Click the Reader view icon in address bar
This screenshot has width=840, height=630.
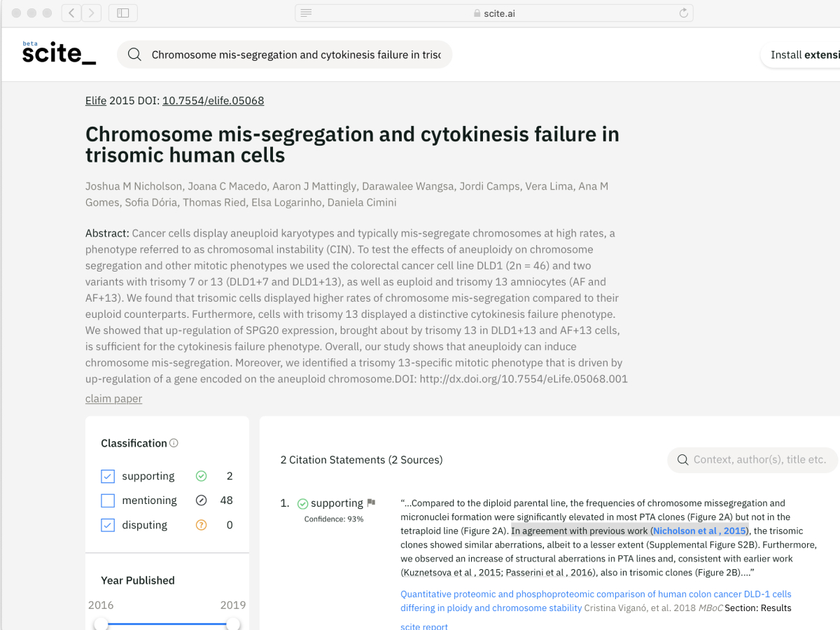[306, 13]
